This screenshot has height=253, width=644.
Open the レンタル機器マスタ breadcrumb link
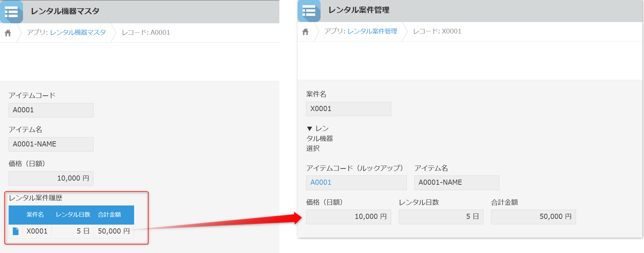click(78, 33)
